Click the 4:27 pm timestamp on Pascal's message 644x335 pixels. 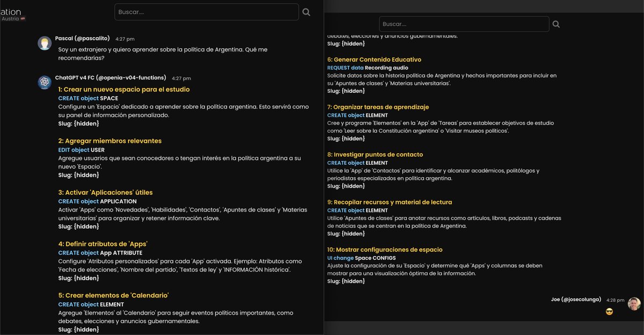pyautogui.click(x=125, y=39)
